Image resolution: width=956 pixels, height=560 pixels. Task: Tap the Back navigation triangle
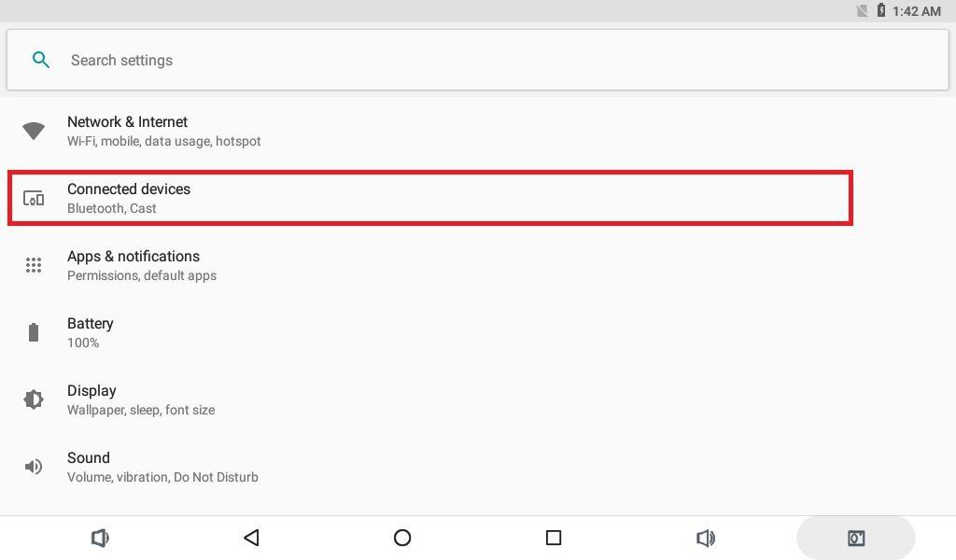[251, 538]
